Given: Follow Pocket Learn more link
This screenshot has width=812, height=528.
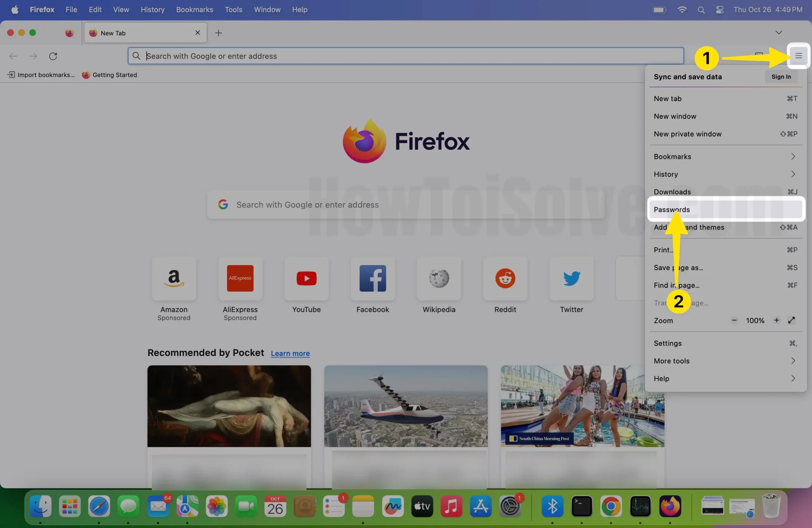Looking at the screenshot, I should tap(290, 353).
